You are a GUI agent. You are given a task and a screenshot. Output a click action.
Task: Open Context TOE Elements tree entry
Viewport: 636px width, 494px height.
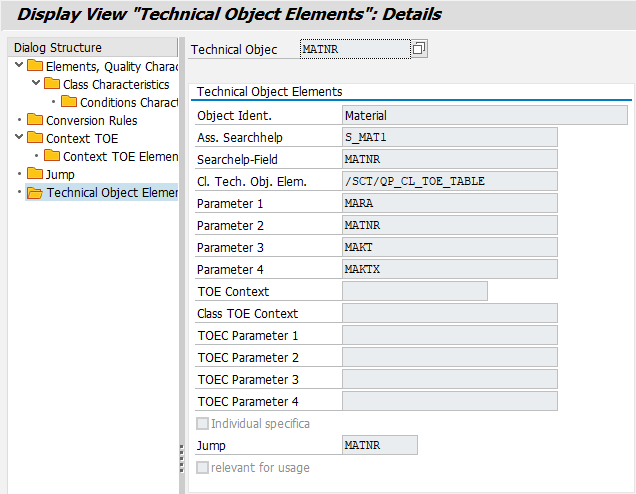point(119,157)
